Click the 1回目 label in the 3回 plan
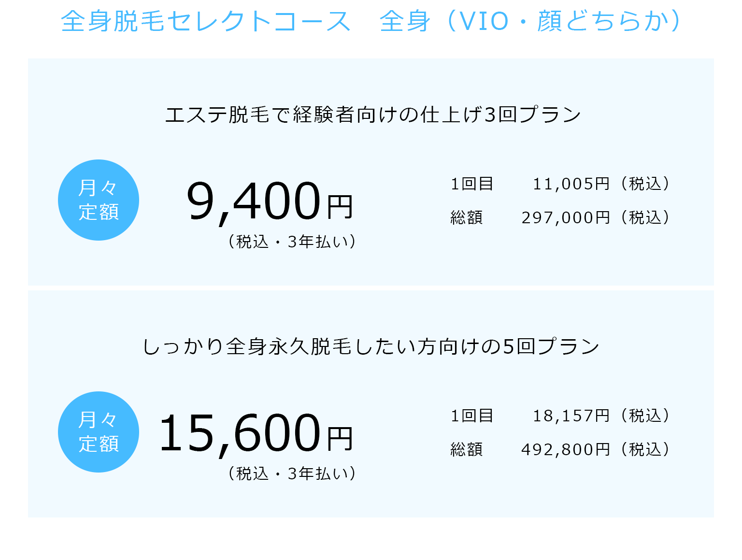 (x=472, y=184)
